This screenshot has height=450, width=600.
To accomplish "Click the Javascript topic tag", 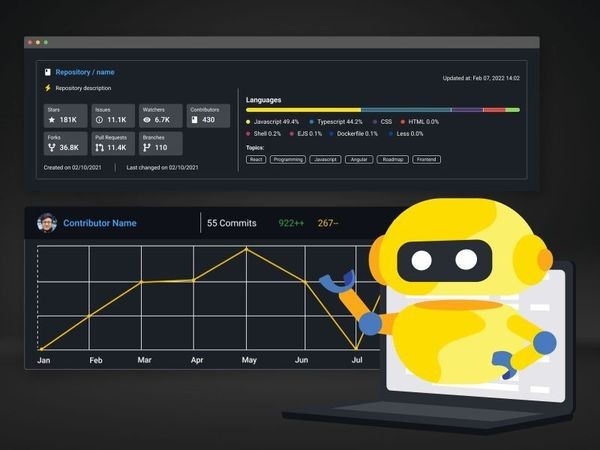I will coord(325,159).
